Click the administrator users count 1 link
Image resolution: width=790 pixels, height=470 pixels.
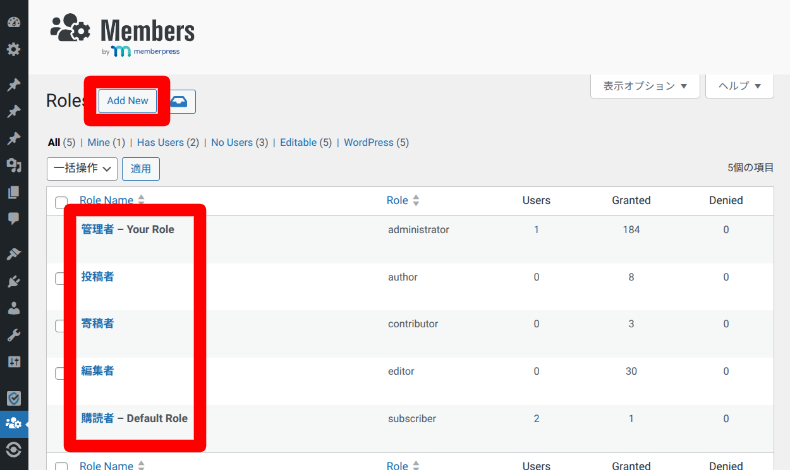[x=536, y=230]
